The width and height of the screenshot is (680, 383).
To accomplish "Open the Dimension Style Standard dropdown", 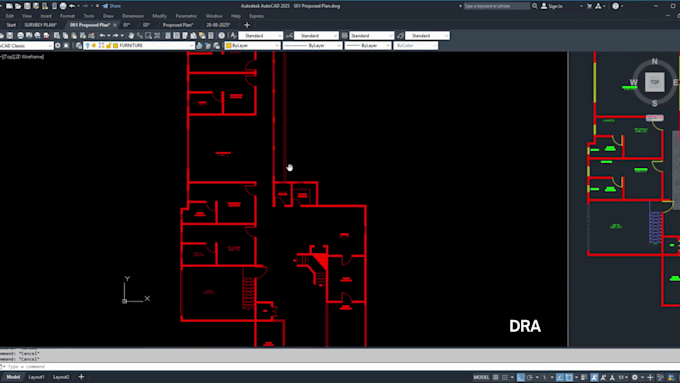I will pos(316,36).
